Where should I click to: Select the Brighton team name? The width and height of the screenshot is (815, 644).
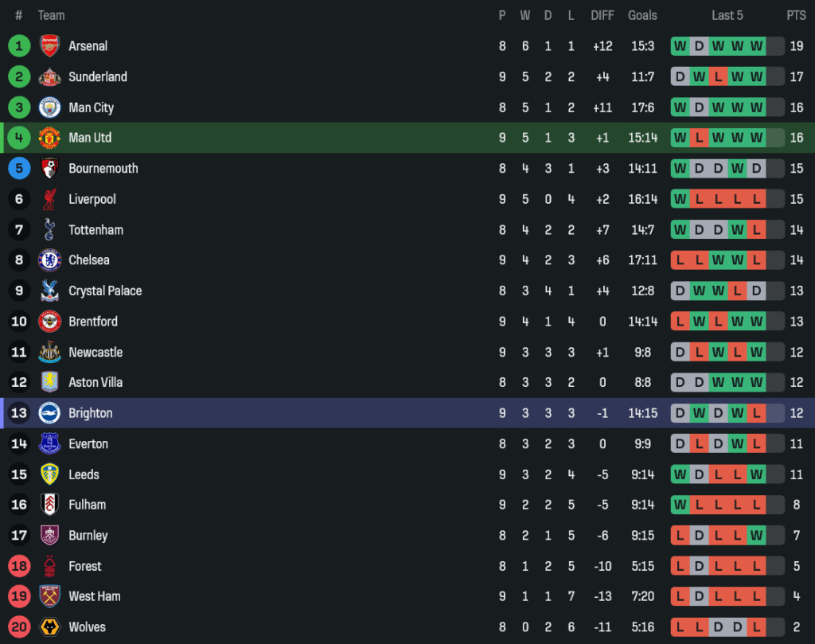click(x=91, y=413)
